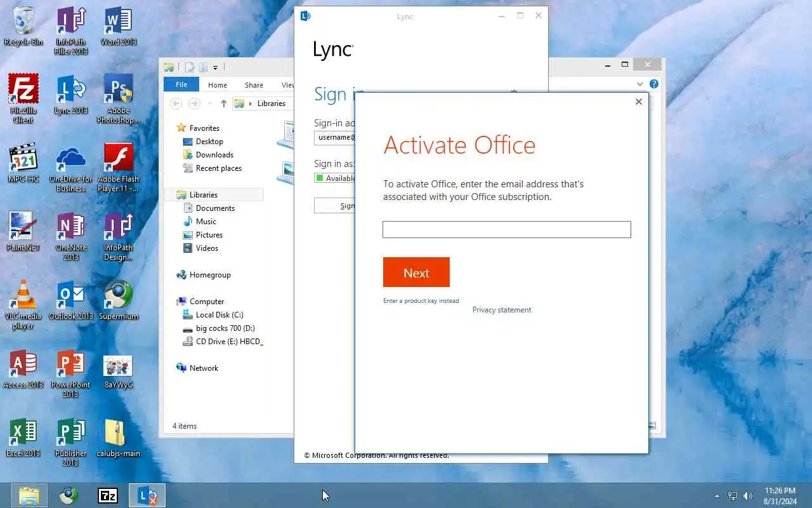
Task: Launch Outlook 2013 desktop shortcut
Action: coord(70,300)
